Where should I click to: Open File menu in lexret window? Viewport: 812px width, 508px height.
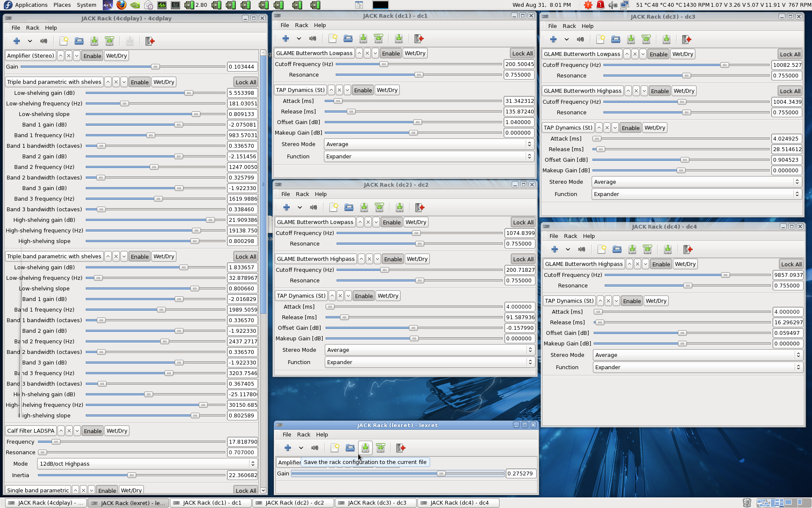tap(287, 434)
